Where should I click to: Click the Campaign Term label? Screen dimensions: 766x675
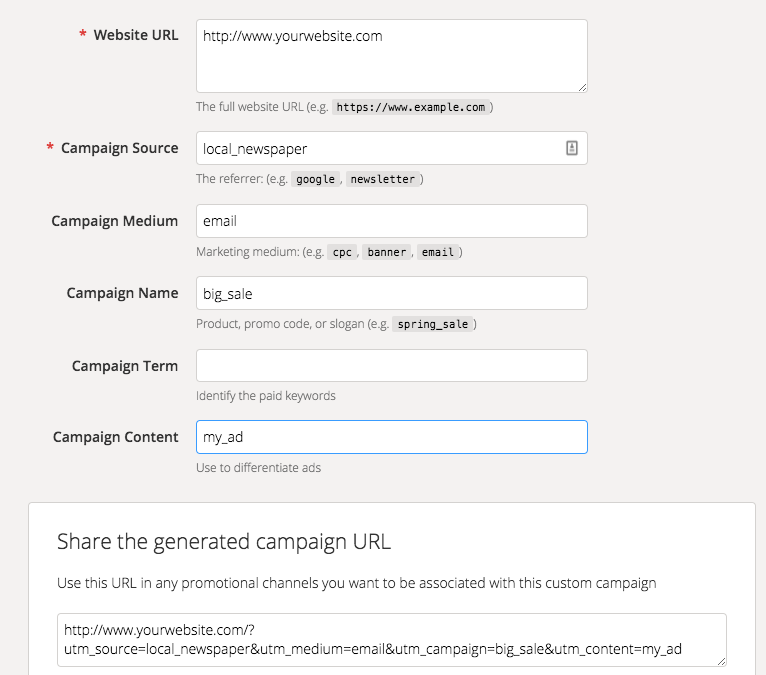(125, 366)
